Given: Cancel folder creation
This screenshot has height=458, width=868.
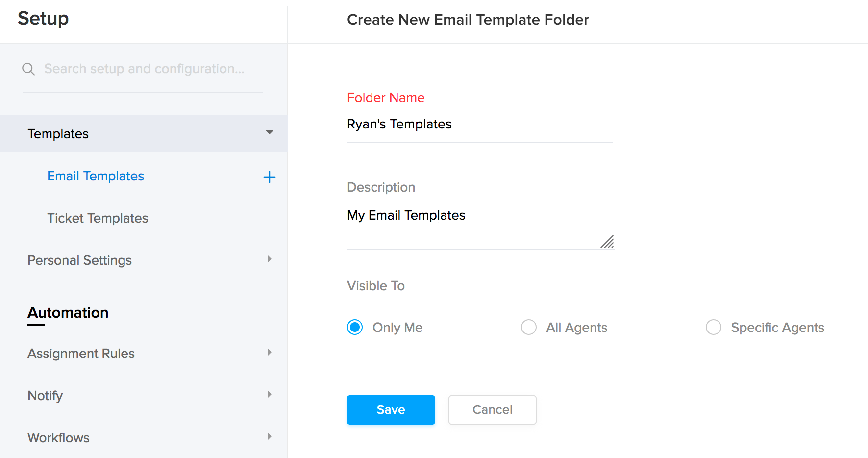Looking at the screenshot, I should pos(492,410).
